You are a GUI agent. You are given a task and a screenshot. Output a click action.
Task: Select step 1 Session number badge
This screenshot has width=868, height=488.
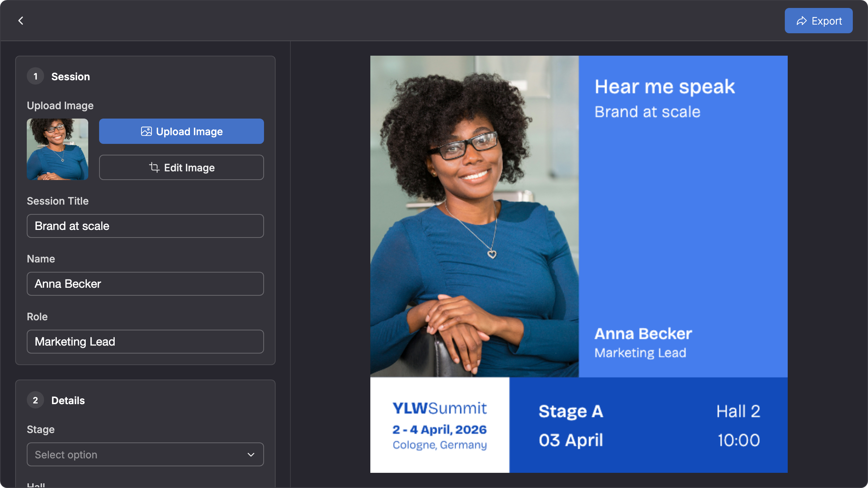(x=35, y=76)
